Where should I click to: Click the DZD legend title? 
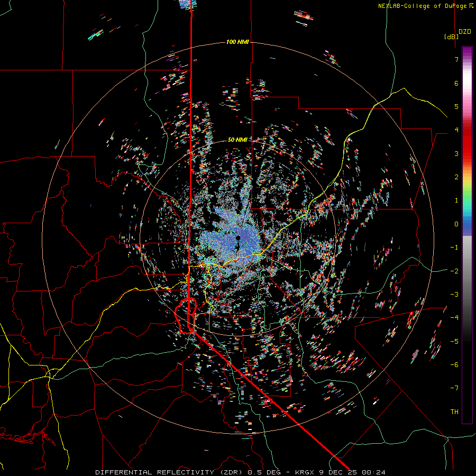point(465,32)
